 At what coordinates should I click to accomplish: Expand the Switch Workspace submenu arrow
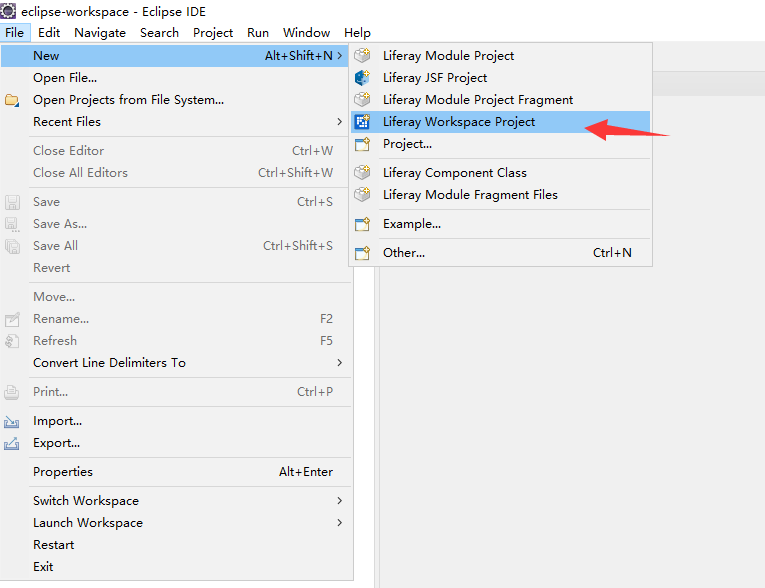pyautogui.click(x=340, y=501)
